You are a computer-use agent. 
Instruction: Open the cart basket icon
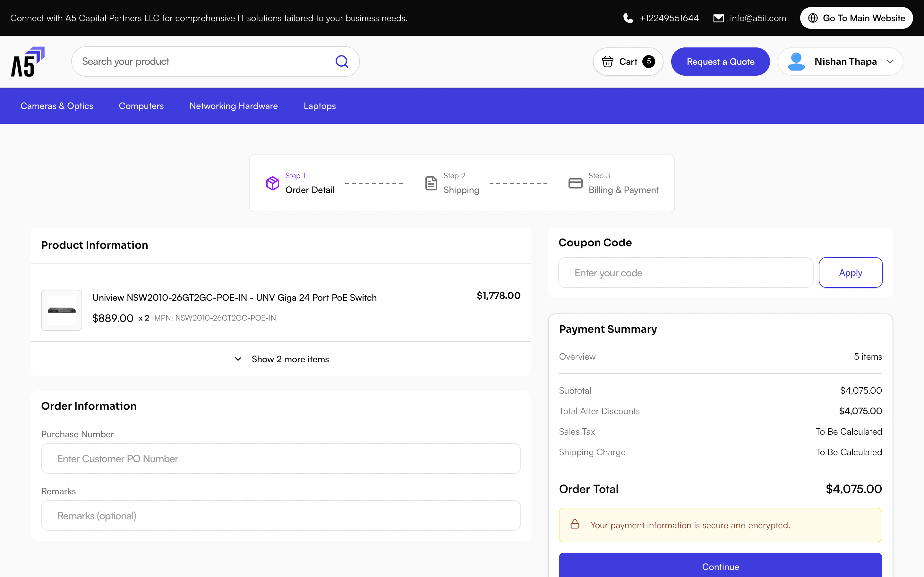click(607, 62)
